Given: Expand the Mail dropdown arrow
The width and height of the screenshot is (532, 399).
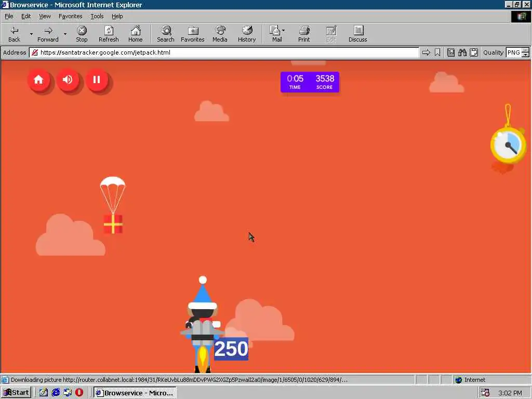Looking at the screenshot, I should pos(283,31).
